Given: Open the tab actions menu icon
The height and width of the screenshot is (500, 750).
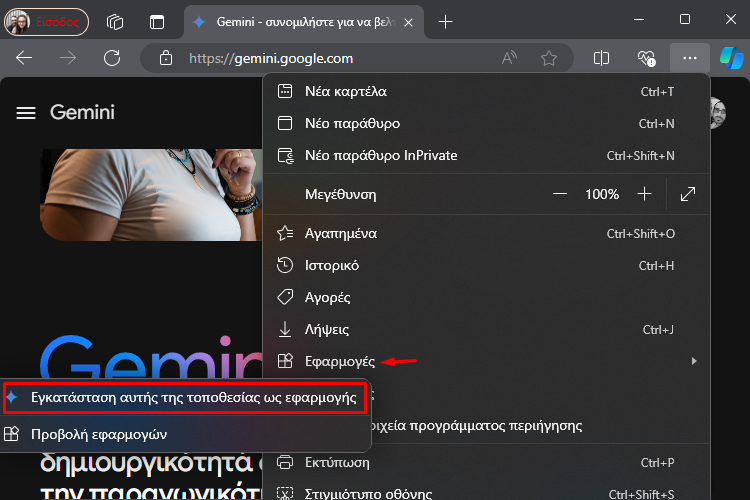Looking at the screenshot, I should (157, 22).
